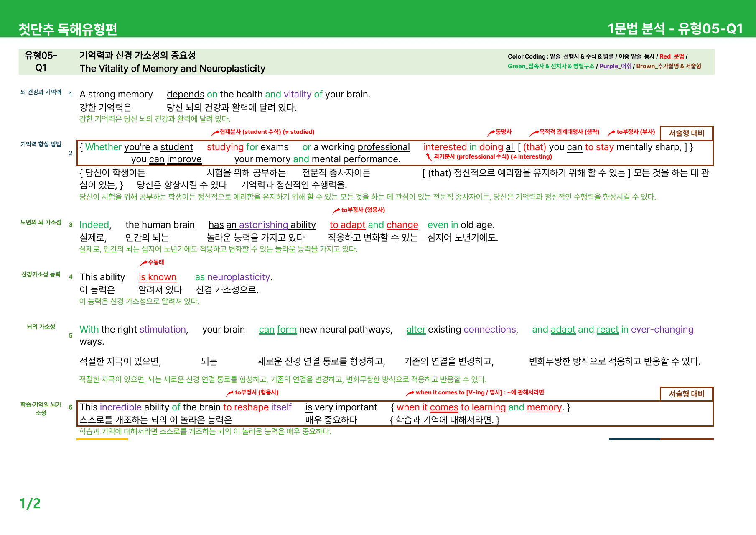Click '서술형 대비' box above sentence 2
The width and height of the screenshot is (756, 535).
pos(687,133)
